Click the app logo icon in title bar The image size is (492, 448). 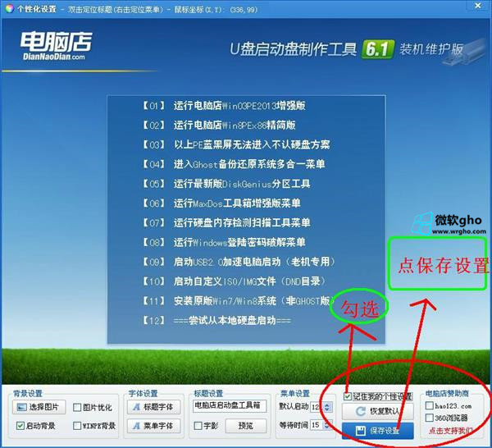pyautogui.click(x=9, y=8)
